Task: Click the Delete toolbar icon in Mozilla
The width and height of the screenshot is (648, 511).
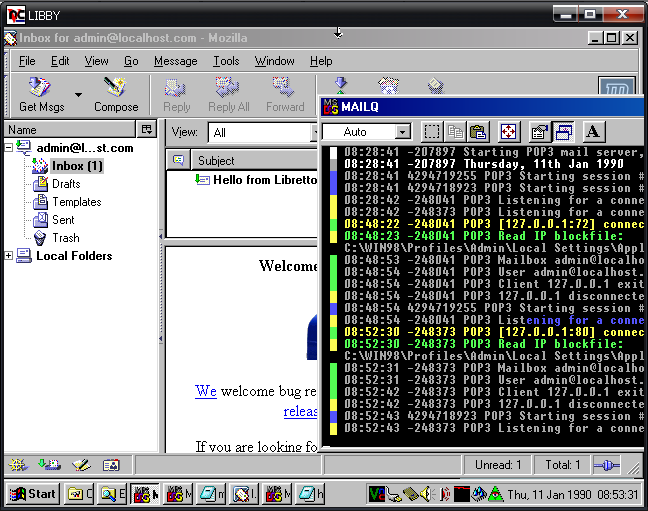Action: click(436, 86)
